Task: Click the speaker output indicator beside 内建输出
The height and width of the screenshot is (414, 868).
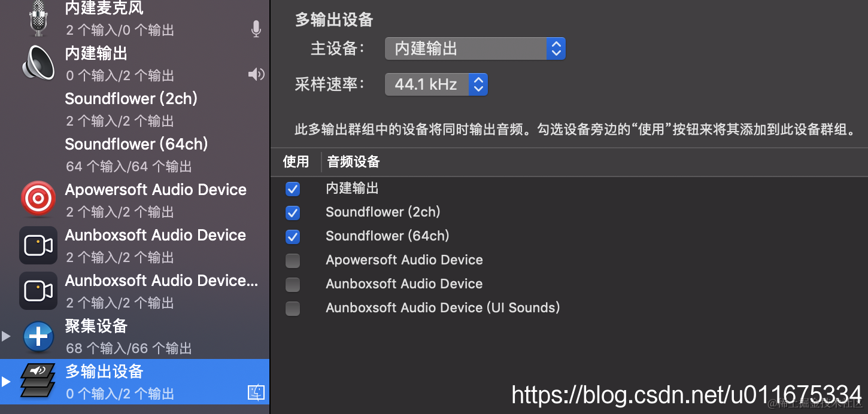Action: 256,74
